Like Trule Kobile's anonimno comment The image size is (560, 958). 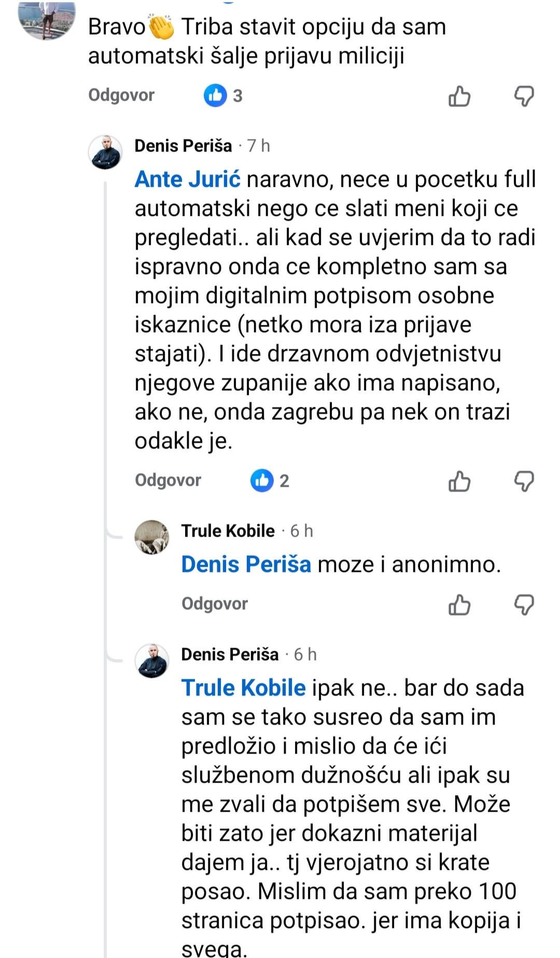(459, 605)
